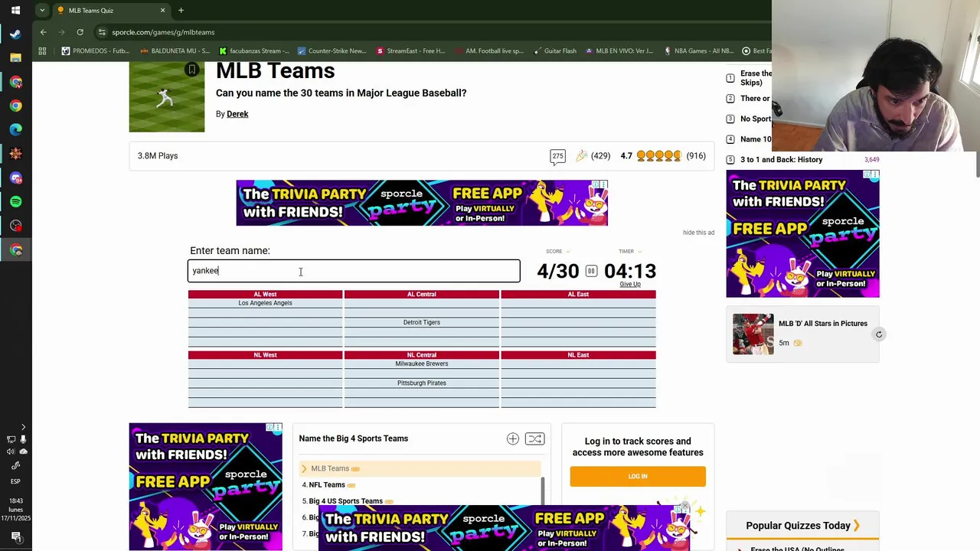Image resolution: width=980 pixels, height=551 pixels.
Task: Click the nominate icon beside 429
Action: 582,156
